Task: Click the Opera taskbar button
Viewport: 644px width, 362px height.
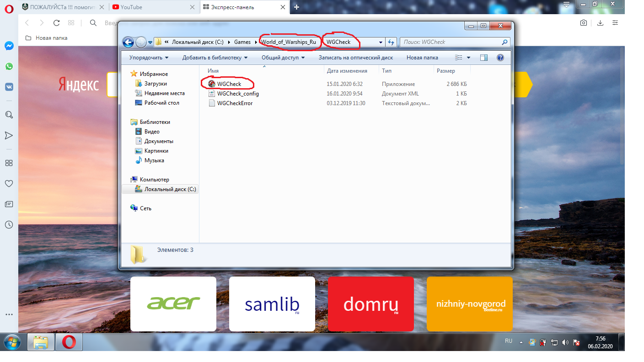Action: point(69,342)
